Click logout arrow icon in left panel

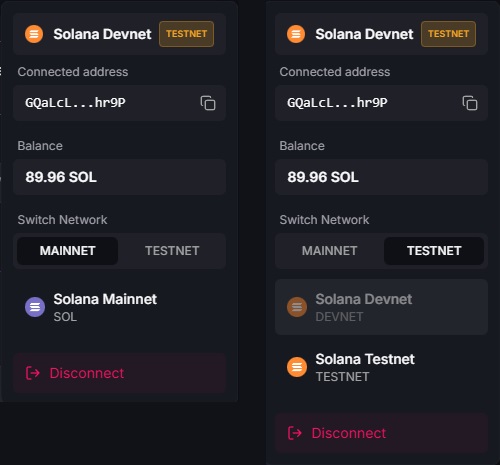tap(33, 373)
